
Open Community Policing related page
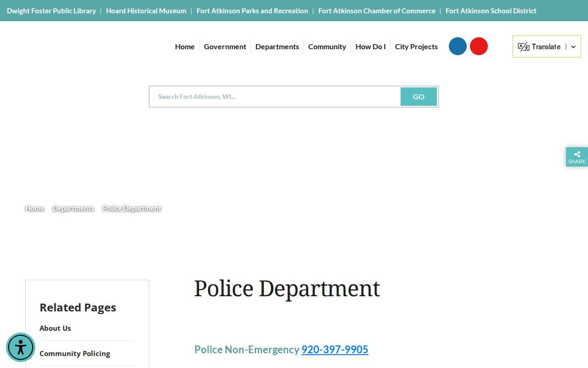click(75, 353)
